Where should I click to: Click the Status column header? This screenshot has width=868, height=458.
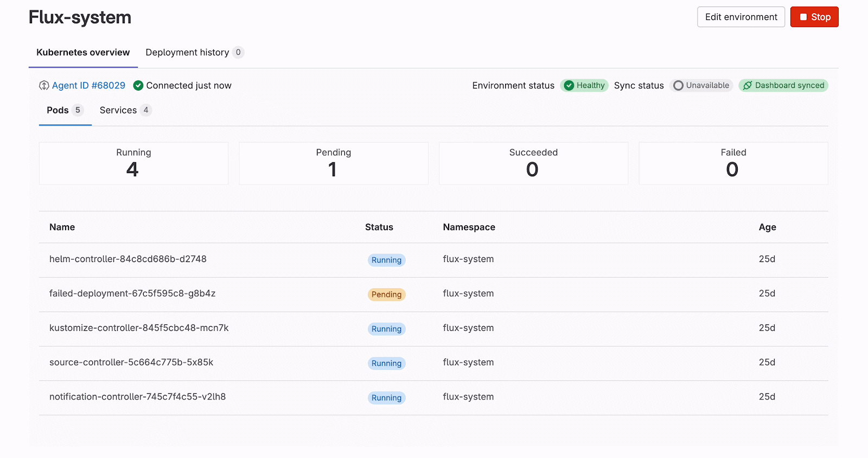coord(379,227)
